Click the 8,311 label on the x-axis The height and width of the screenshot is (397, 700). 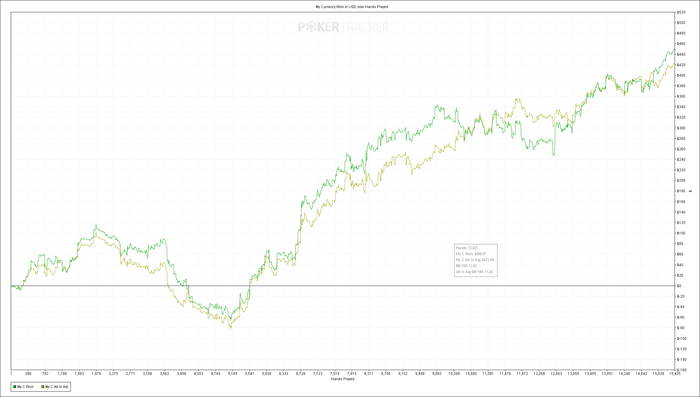tap(368, 374)
